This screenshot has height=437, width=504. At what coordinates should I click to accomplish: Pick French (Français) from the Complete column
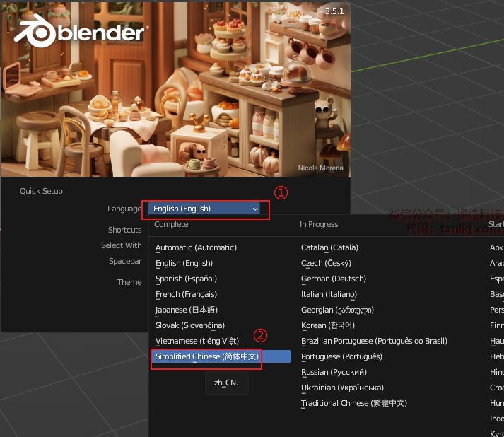[x=186, y=295]
